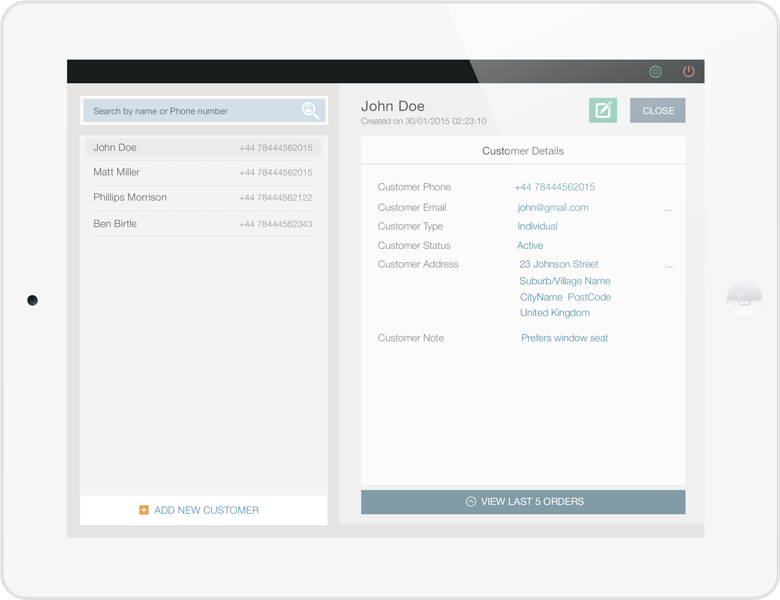Screen dimensions: 780x600
Task: Open ellipsis next to Customer Email
Action: coord(668,209)
